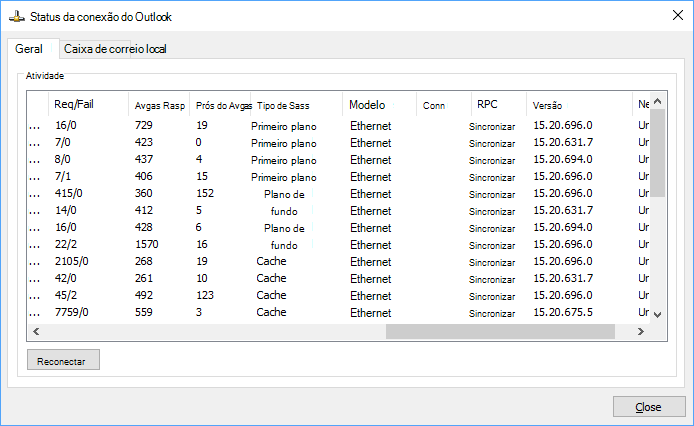694x426 pixels.
Task: Click the value 268 in Avgas Rasp
Action: pos(143,261)
